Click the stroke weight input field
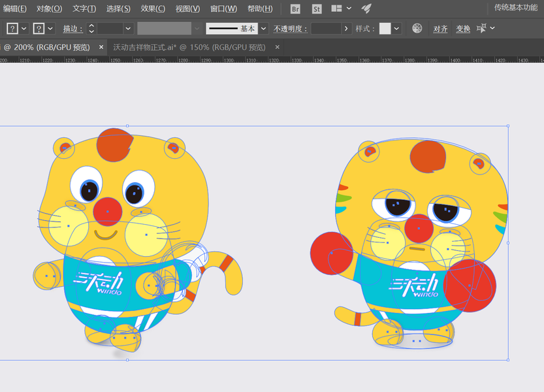 click(x=110, y=29)
